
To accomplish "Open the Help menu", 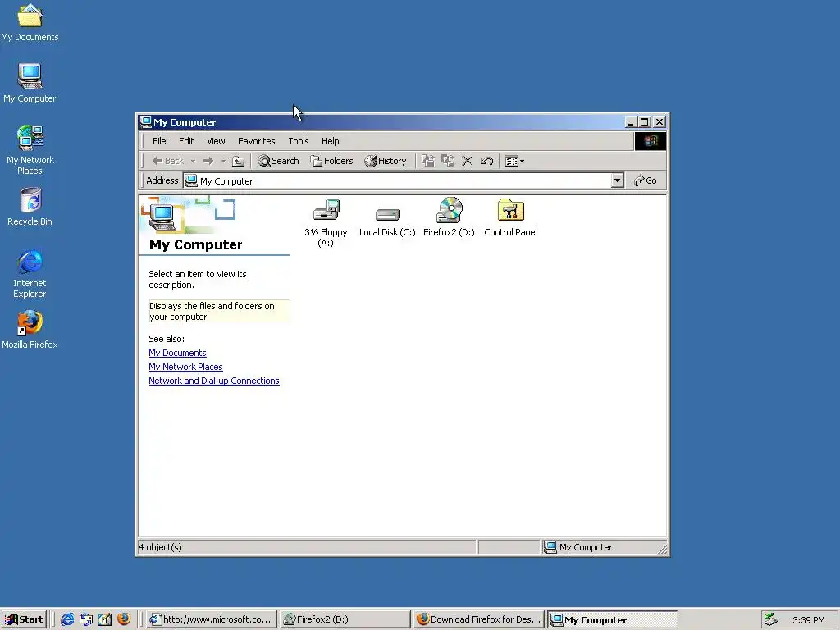I will (330, 141).
